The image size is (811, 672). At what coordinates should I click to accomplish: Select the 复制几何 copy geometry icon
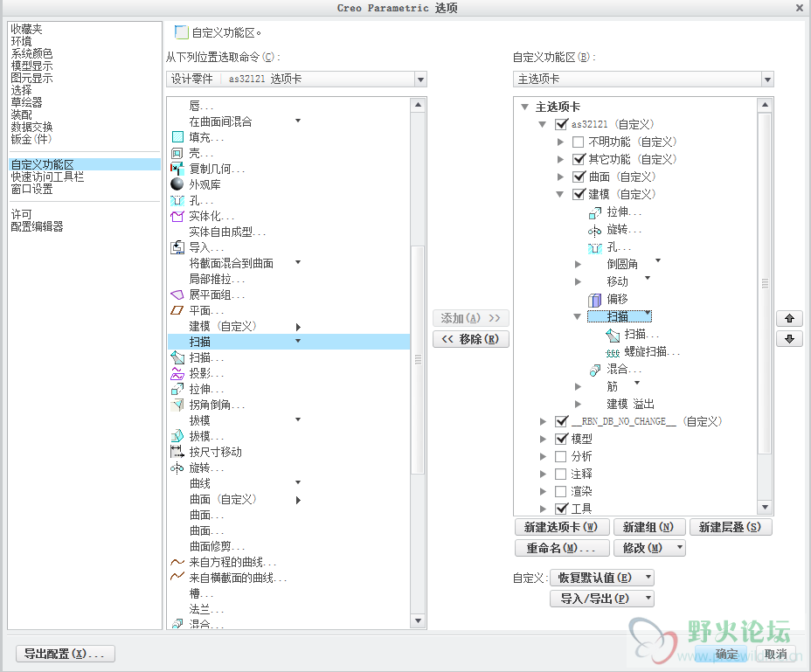click(x=177, y=169)
